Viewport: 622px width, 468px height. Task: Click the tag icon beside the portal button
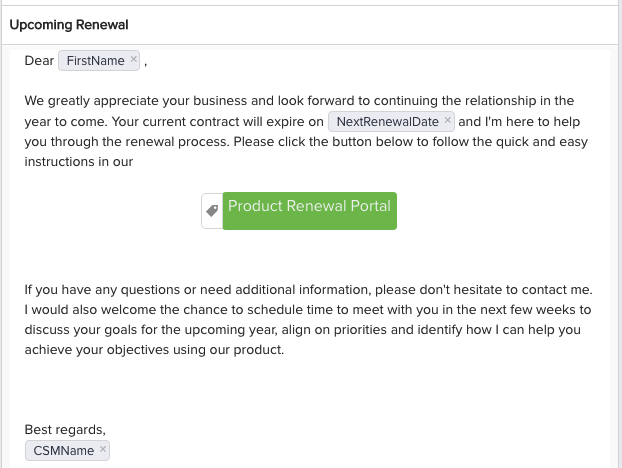pyautogui.click(x=211, y=211)
